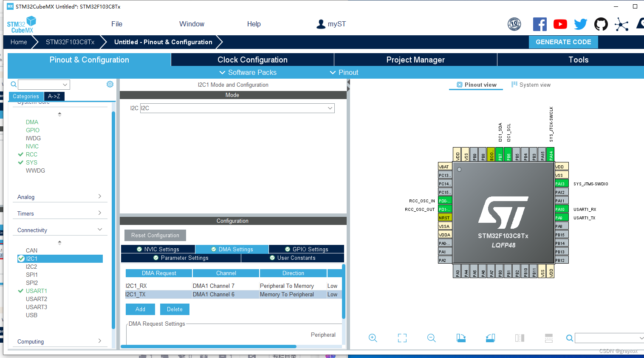Click the pin search magnifier icon

coord(570,338)
